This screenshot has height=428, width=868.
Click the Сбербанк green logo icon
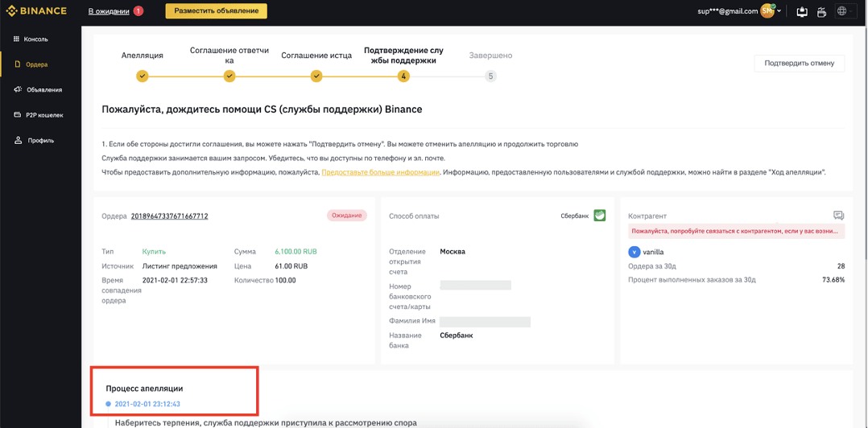(x=600, y=215)
